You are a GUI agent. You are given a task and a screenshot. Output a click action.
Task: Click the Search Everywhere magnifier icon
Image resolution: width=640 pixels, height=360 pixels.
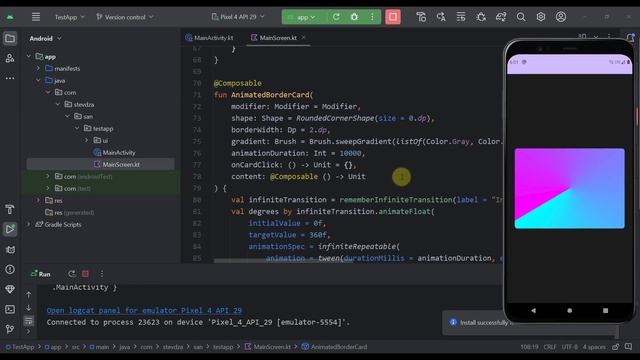coord(521,17)
